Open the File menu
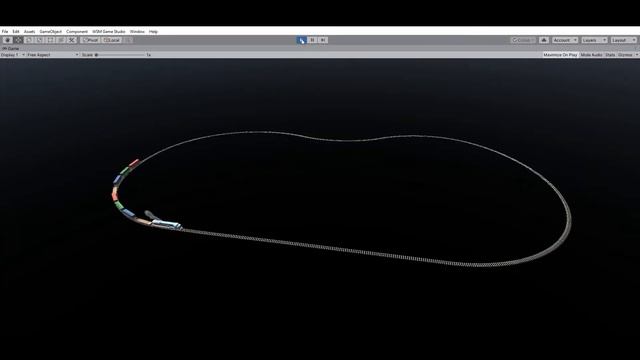This screenshot has height=360, width=640. click(5, 31)
